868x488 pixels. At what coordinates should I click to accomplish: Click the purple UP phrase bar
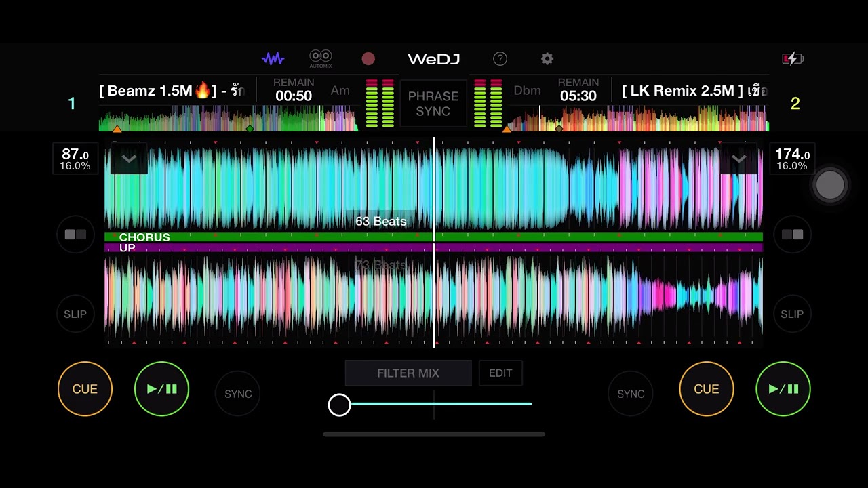click(434, 248)
